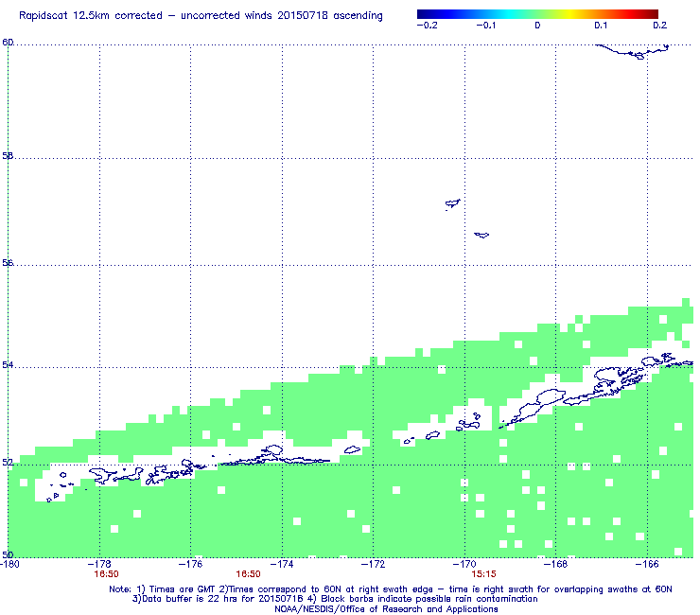The image size is (700, 615).
Task: Click the 'Data buffer is 22 hrs' note line
Action: pyautogui.click(x=335, y=599)
